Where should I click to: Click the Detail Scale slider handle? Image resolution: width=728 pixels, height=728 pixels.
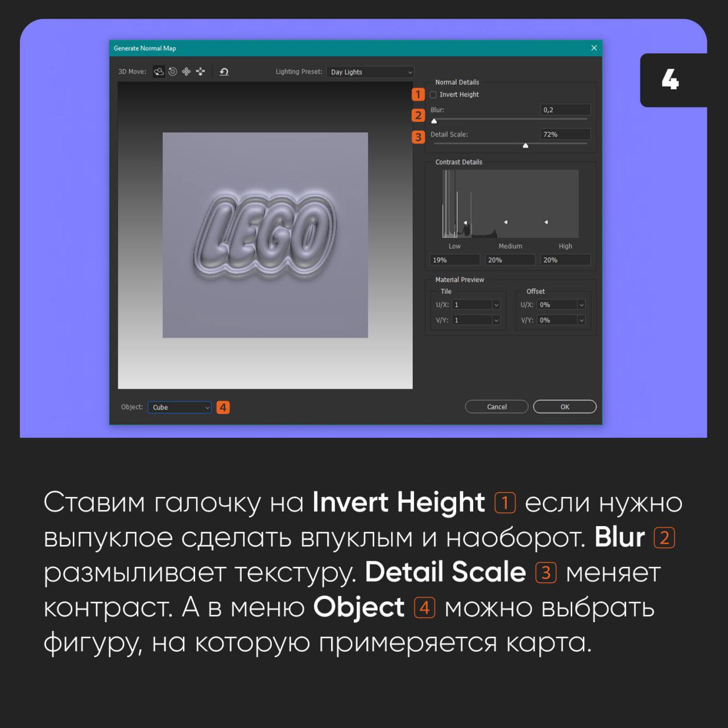click(526, 145)
